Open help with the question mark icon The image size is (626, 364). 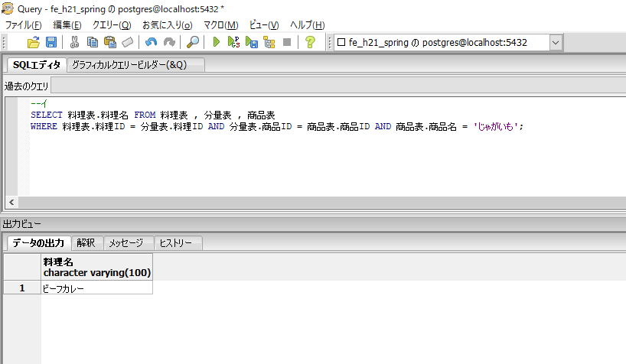[310, 43]
